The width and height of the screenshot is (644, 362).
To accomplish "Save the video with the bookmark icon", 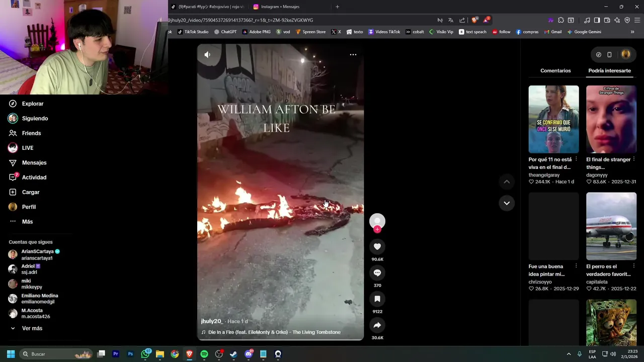I will 377,299.
